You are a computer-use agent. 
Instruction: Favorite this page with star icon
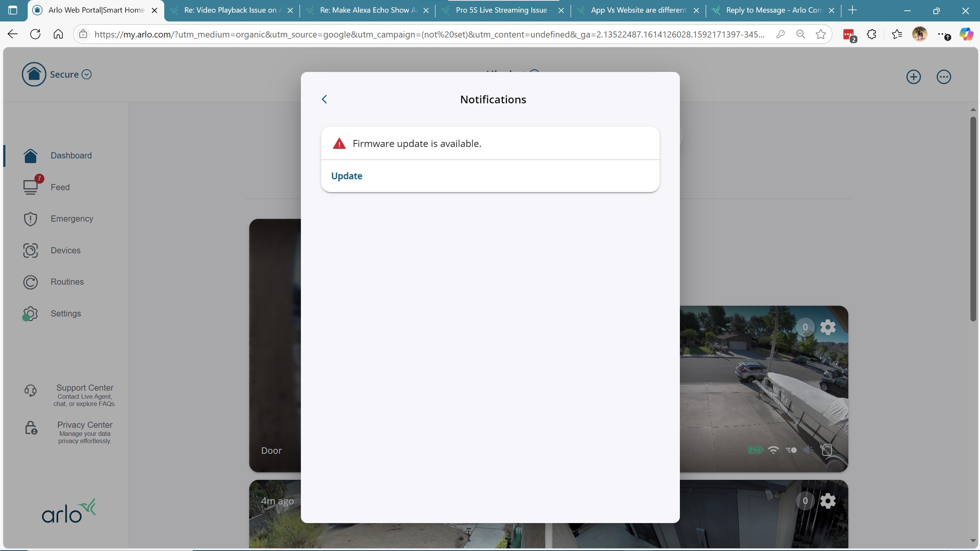click(x=820, y=34)
